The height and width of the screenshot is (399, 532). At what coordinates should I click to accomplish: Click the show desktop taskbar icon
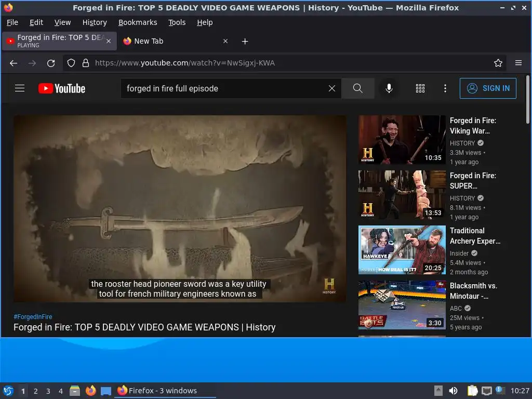106,391
